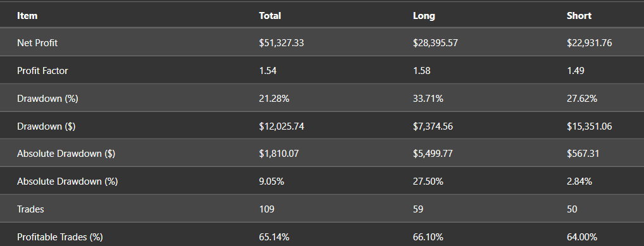Click the Total column header
The width and height of the screenshot is (644, 246).
click(x=270, y=16)
